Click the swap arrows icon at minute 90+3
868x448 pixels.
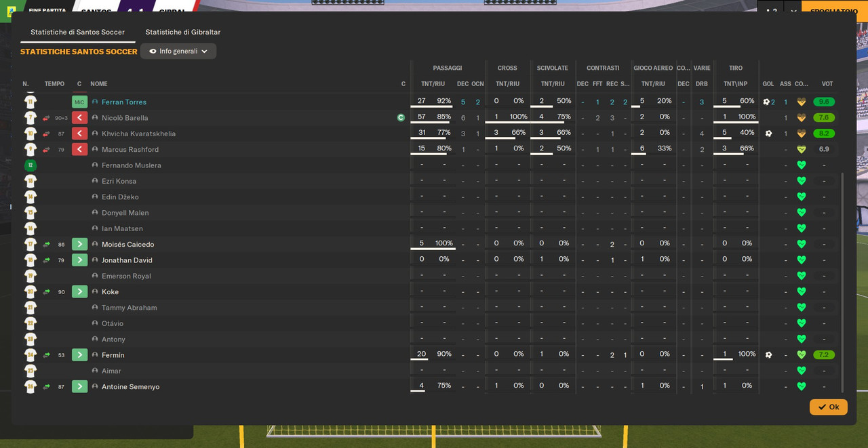[x=46, y=118]
